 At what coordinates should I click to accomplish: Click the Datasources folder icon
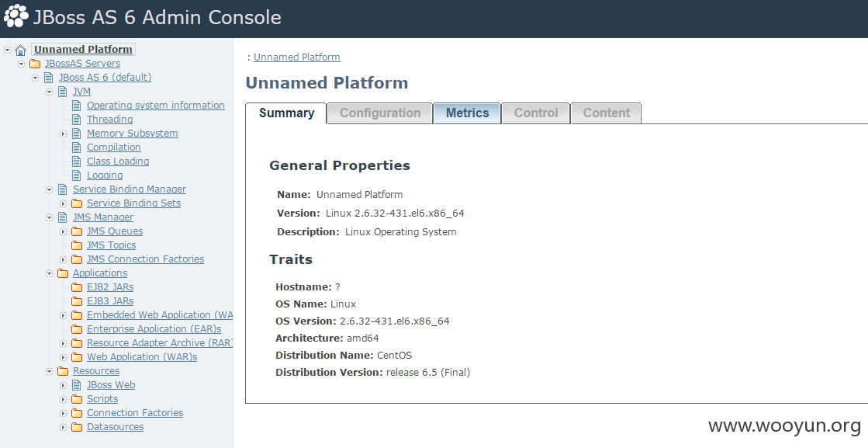point(77,427)
